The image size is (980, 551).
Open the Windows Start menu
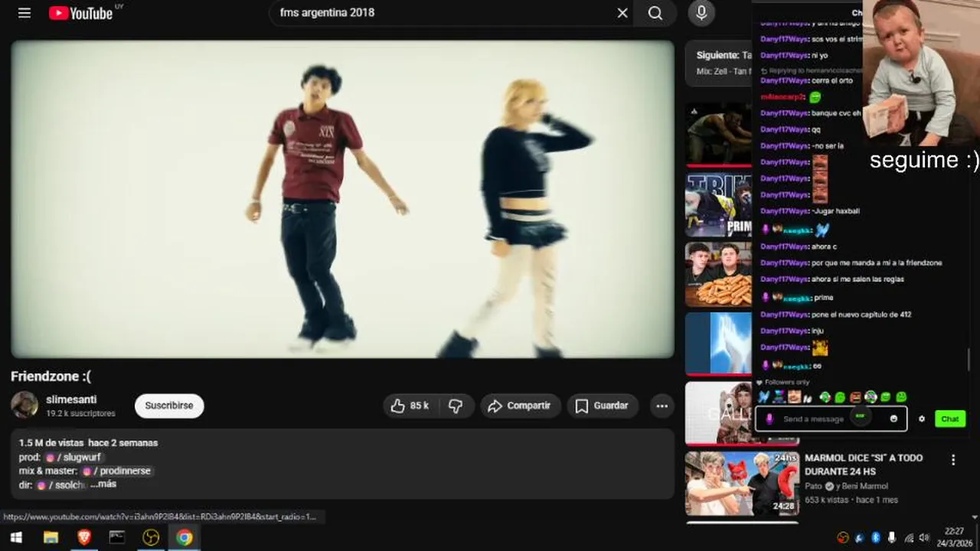point(15,537)
